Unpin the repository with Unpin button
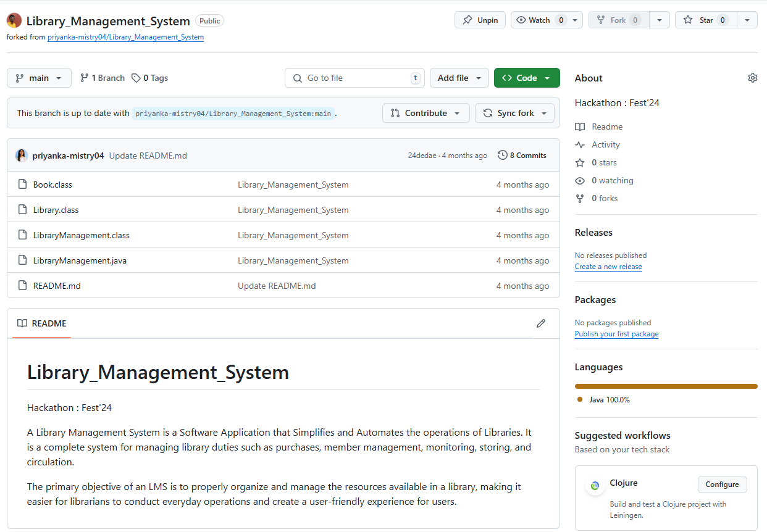Image resolution: width=767 pixels, height=532 pixels. tap(480, 20)
